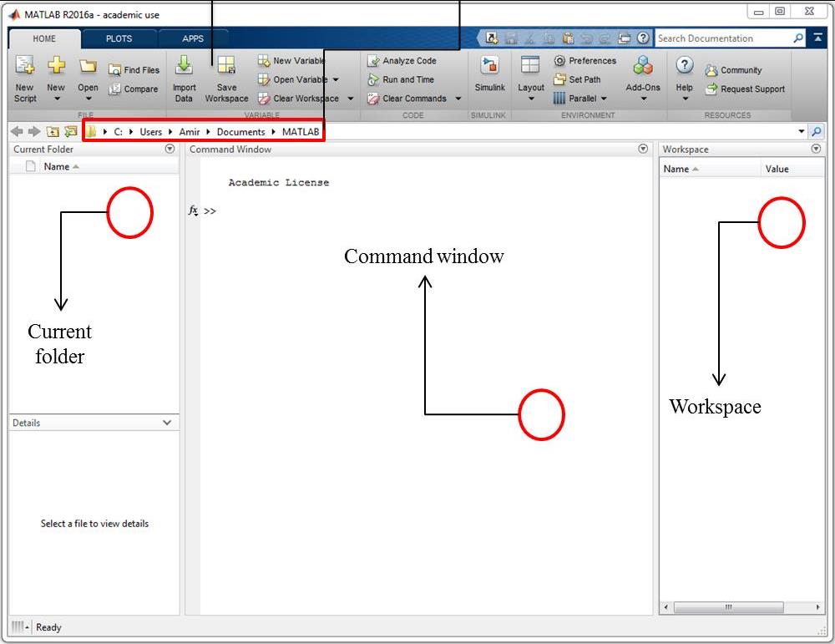
Task: Click Find Files
Action: 134,70
